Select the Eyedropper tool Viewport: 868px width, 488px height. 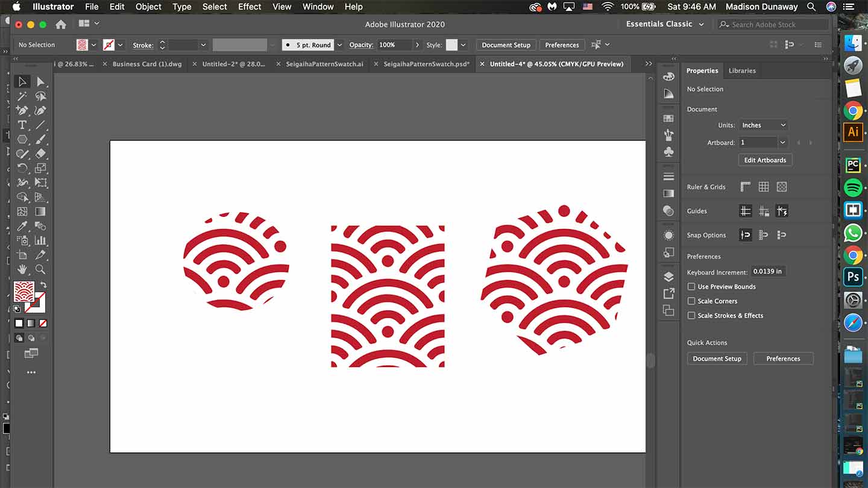tap(22, 226)
